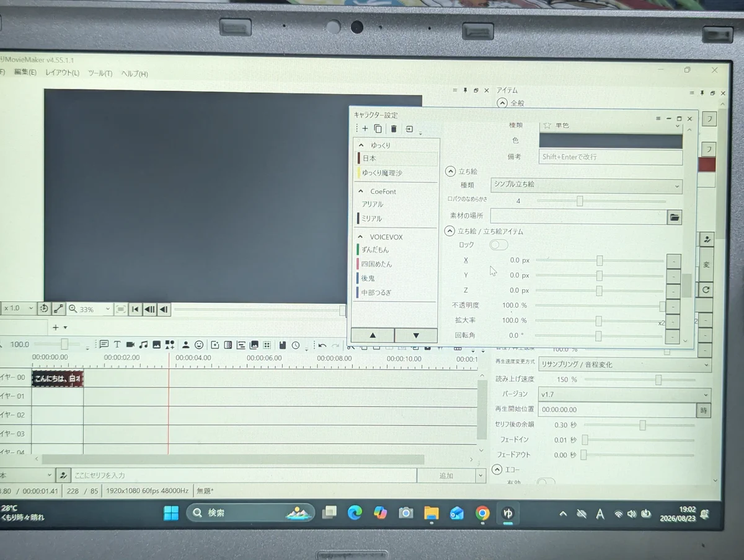Open the ツール(T) menu
The image size is (744, 560).
[x=100, y=73]
